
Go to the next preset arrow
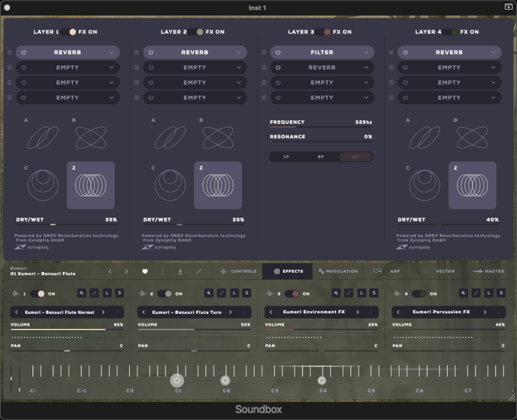pos(126,271)
